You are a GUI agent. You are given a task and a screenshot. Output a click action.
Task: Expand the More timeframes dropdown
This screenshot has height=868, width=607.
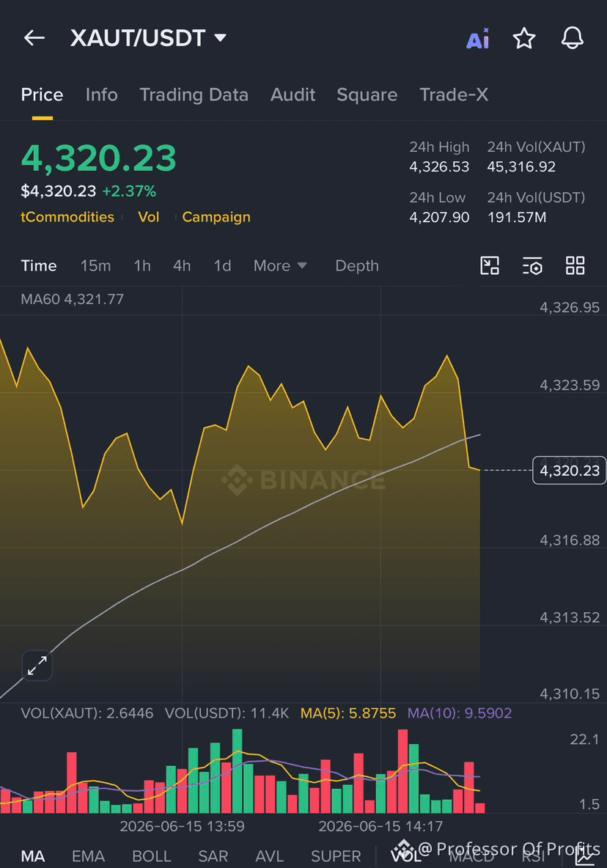click(280, 265)
